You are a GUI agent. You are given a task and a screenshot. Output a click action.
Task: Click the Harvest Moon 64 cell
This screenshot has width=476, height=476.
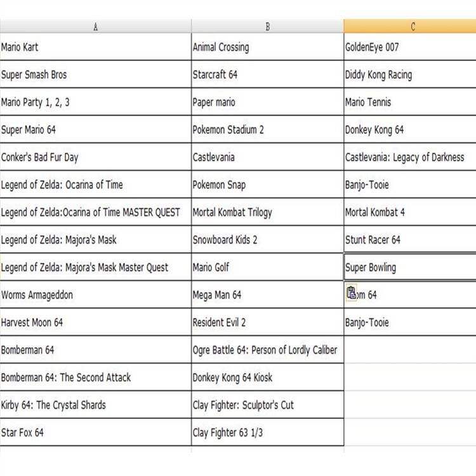point(95,322)
